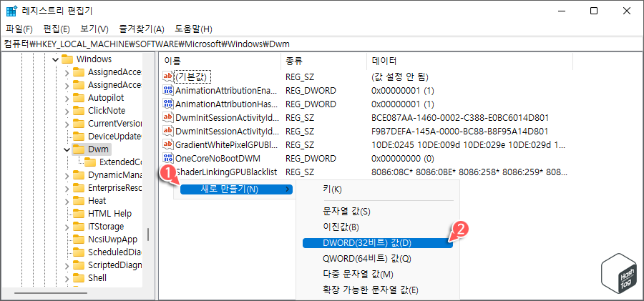This screenshot has width=644, height=301.
Task: Collapse the Dwm key
Action: pyautogui.click(x=67, y=149)
